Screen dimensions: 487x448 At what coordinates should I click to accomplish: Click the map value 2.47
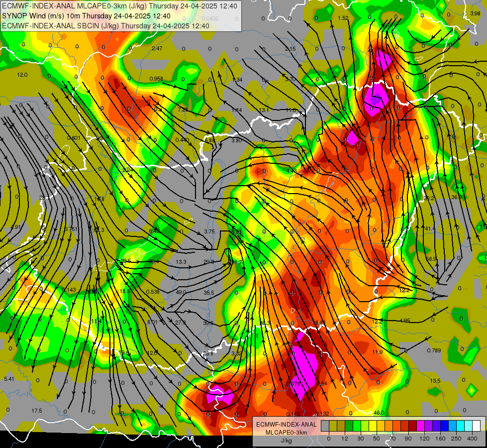157,48
